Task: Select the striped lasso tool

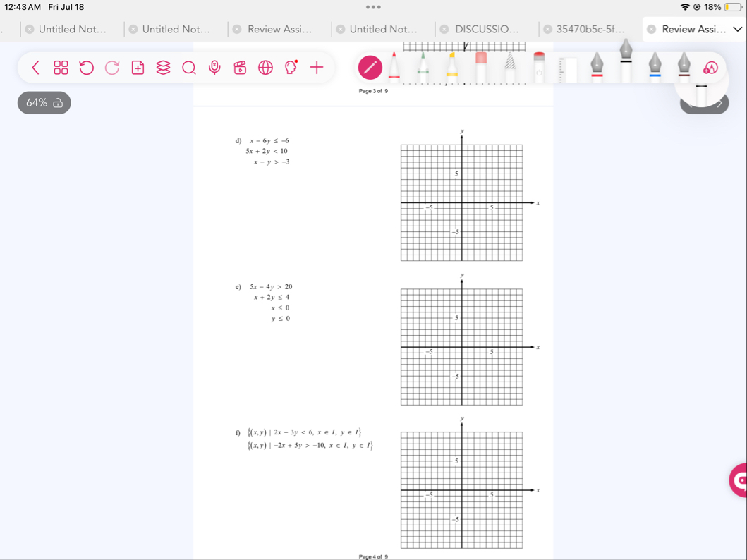Action: tap(510, 67)
